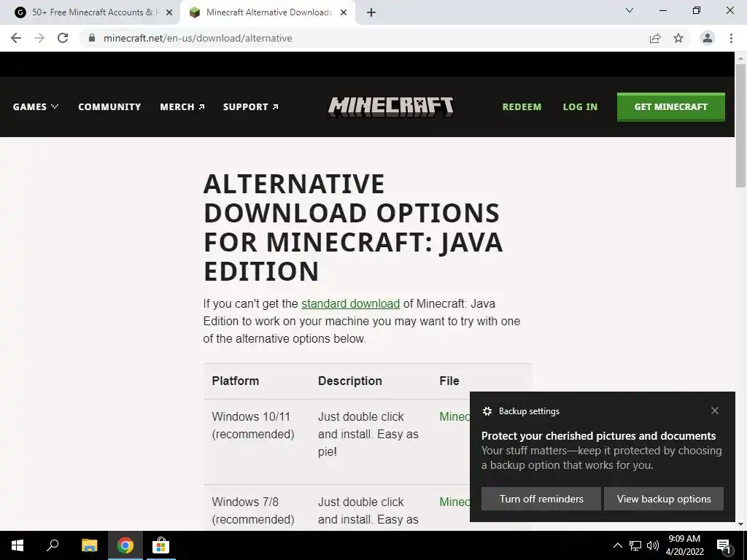747x560 pixels.
Task: Click the volume speaker tray icon
Action: point(653,545)
